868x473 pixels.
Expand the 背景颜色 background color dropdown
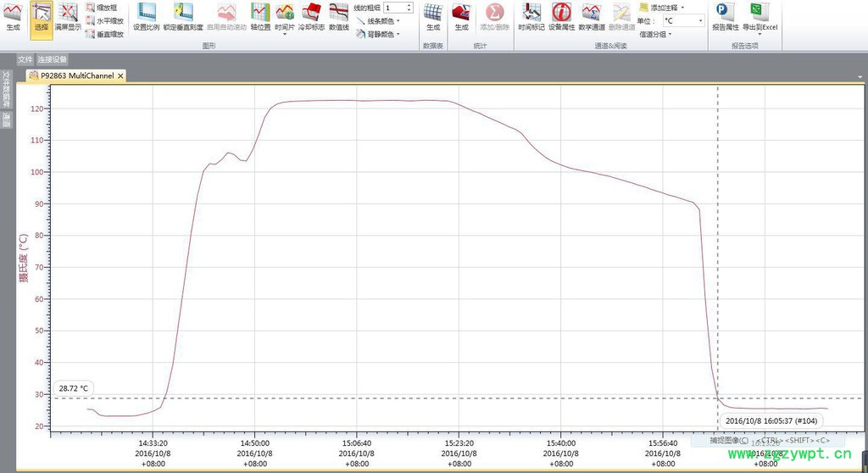pyautogui.click(x=379, y=35)
